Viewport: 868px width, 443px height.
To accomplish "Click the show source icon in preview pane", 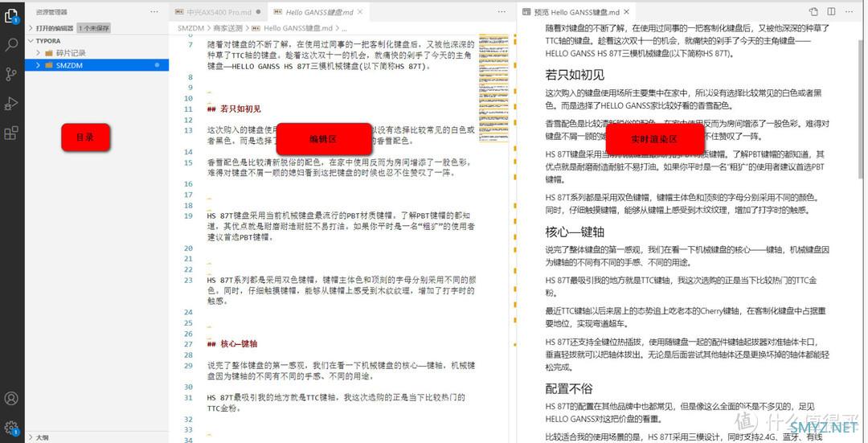I will coord(814,12).
